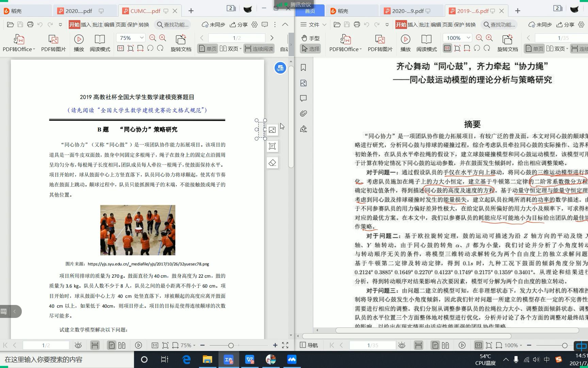The width and height of the screenshot is (588, 368).
Task: Toggle 双页 view in right window
Action: tap(557, 49)
